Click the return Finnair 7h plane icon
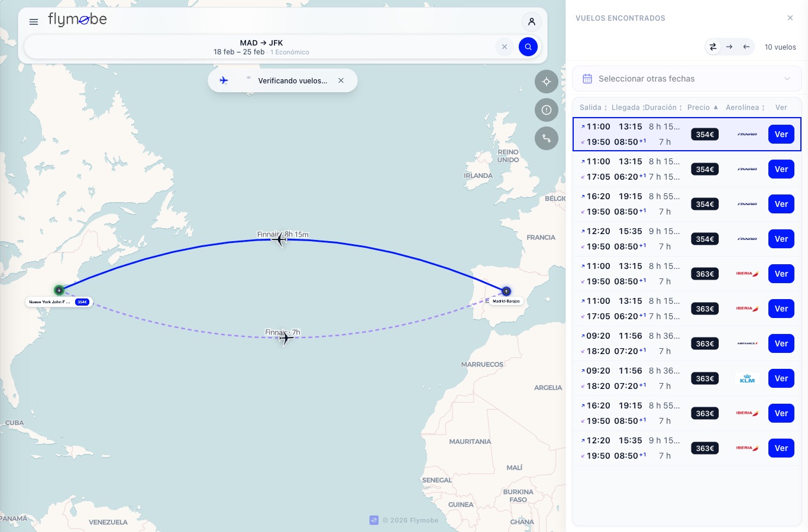 coord(285,338)
